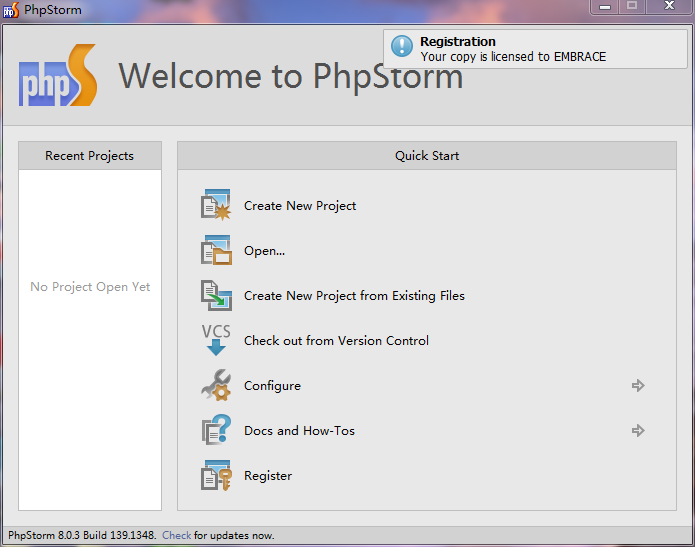Click the PhpStorm 8.0.3 Build version text
This screenshot has height=547, width=695.
tap(82, 535)
